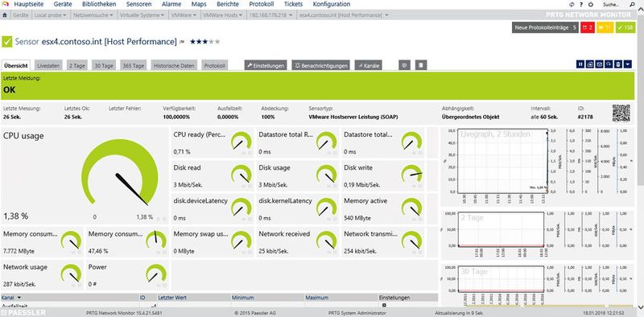The width and height of the screenshot is (644, 317).
Task: Click the home icon in the breadcrumb bar
Action: 5,15
